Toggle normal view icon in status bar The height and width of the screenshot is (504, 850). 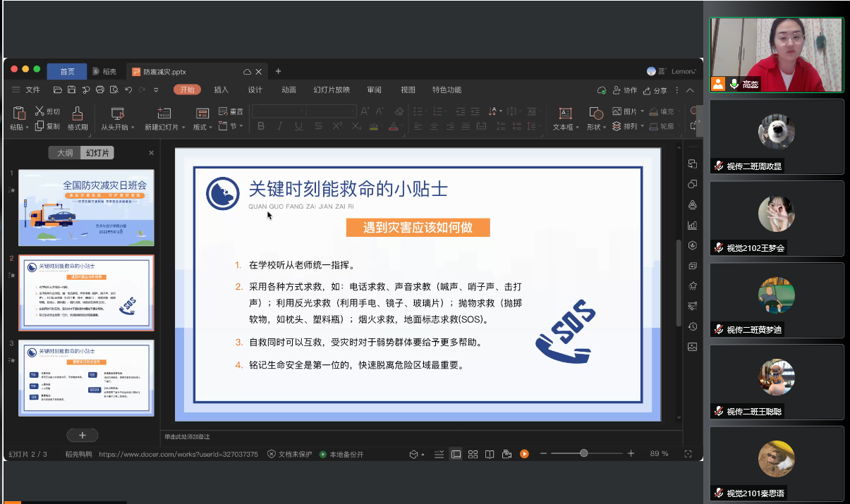click(x=456, y=454)
